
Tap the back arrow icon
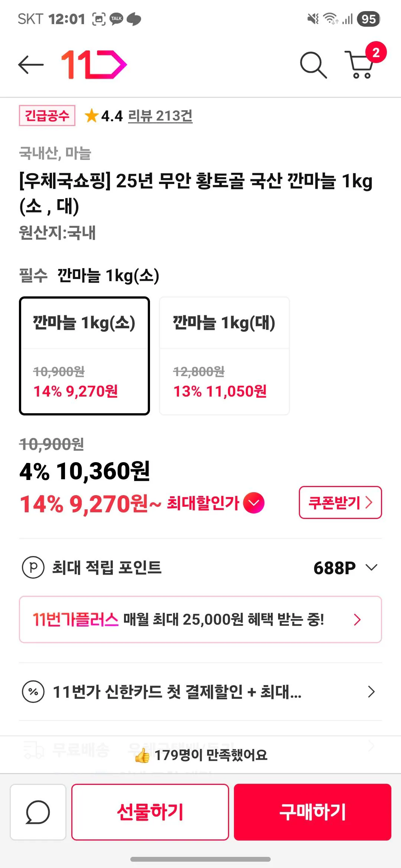[31, 65]
